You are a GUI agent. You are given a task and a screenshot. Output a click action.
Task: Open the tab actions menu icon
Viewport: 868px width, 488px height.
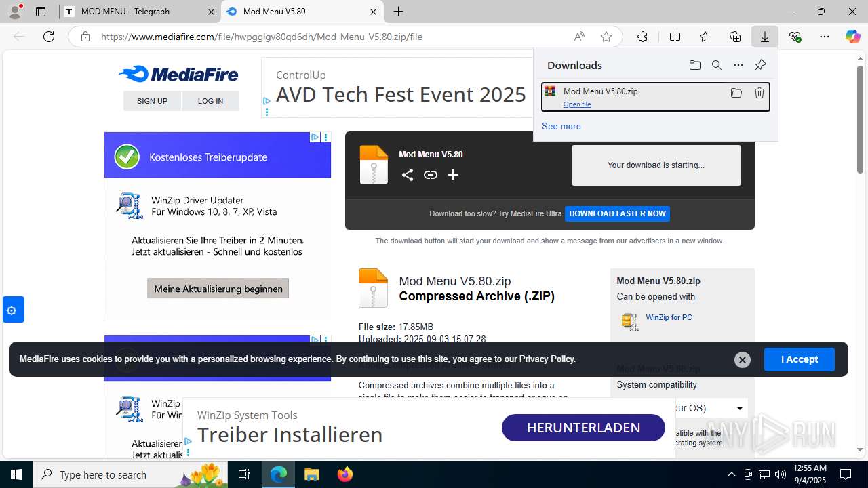(x=41, y=12)
